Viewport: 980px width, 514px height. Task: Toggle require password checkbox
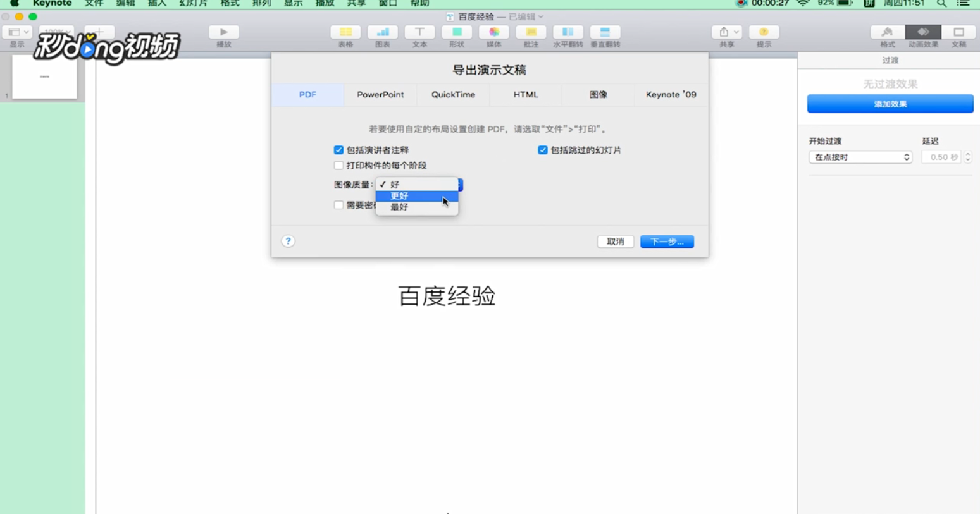pyautogui.click(x=338, y=205)
